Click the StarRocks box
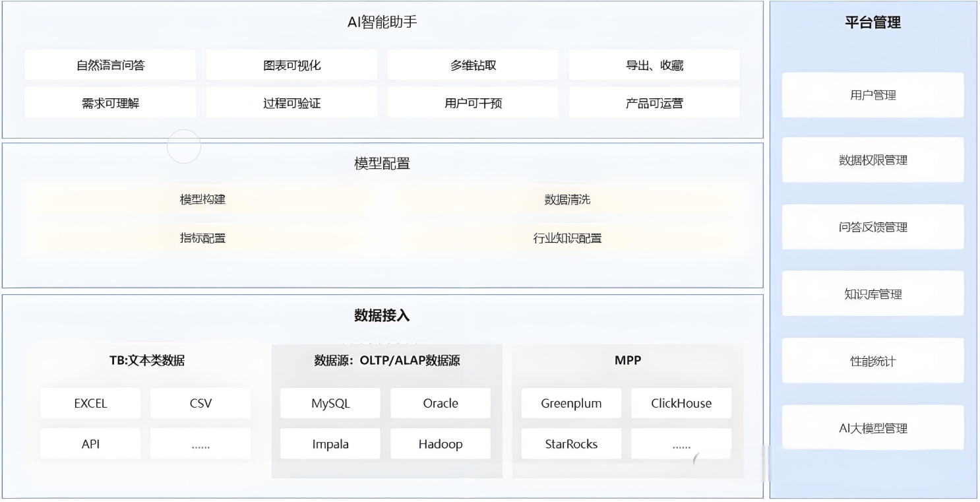Image resolution: width=980 pixels, height=502 pixels. pos(571,444)
